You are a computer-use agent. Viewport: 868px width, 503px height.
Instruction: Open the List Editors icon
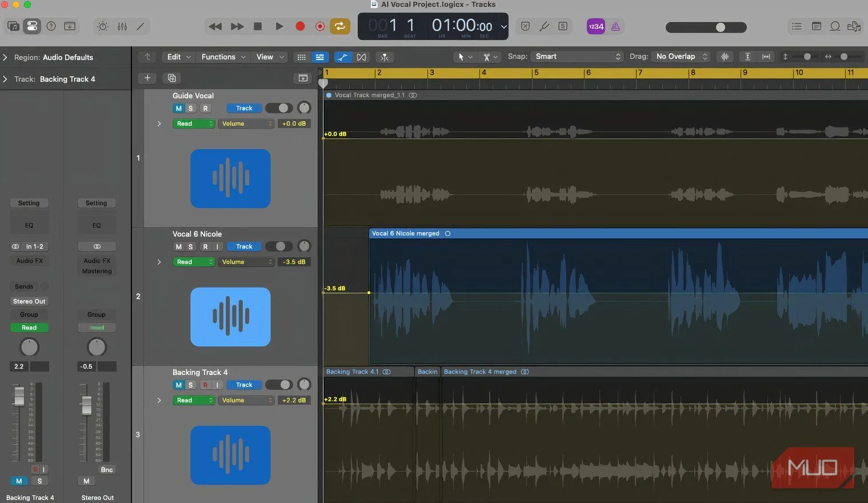[797, 26]
